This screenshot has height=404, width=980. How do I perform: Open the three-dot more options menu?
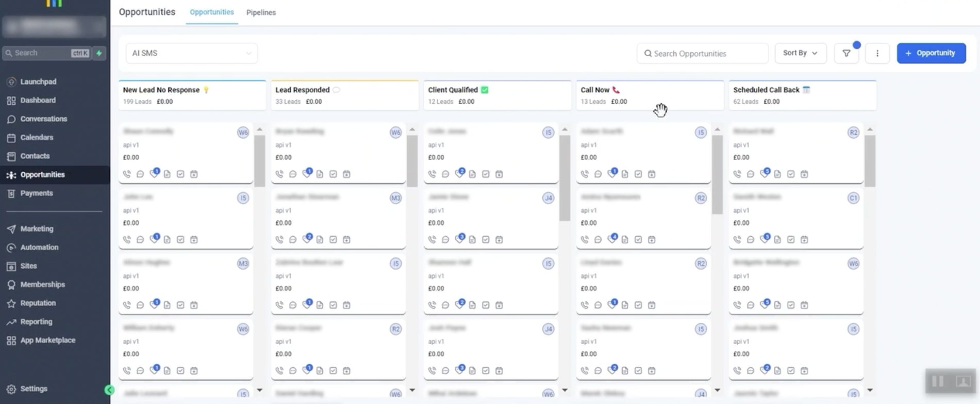pyautogui.click(x=877, y=53)
